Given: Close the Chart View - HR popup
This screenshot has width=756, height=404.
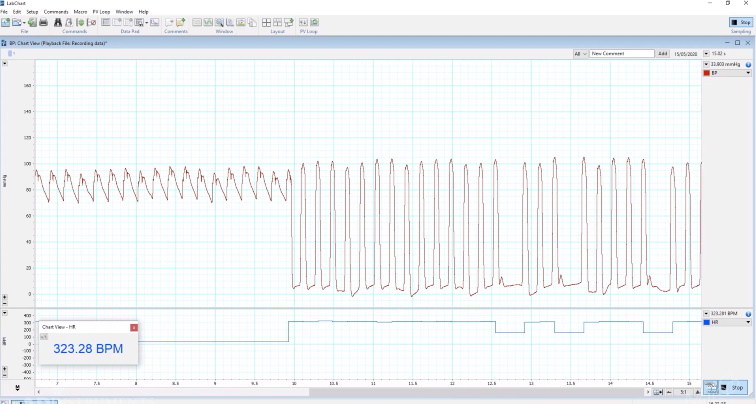Looking at the screenshot, I should coord(134,327).
